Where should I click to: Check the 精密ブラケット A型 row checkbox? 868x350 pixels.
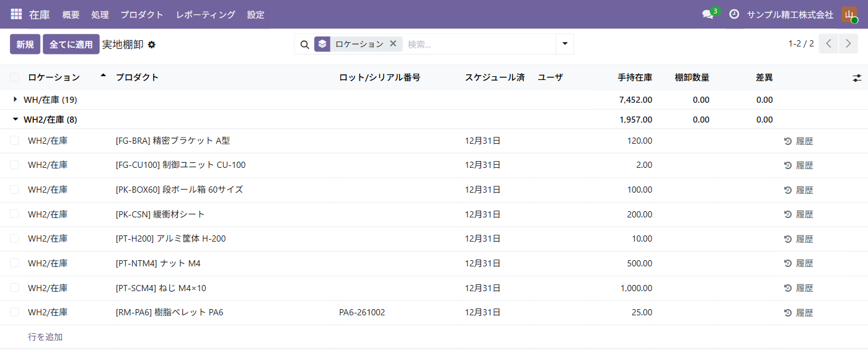click(14, 141)
